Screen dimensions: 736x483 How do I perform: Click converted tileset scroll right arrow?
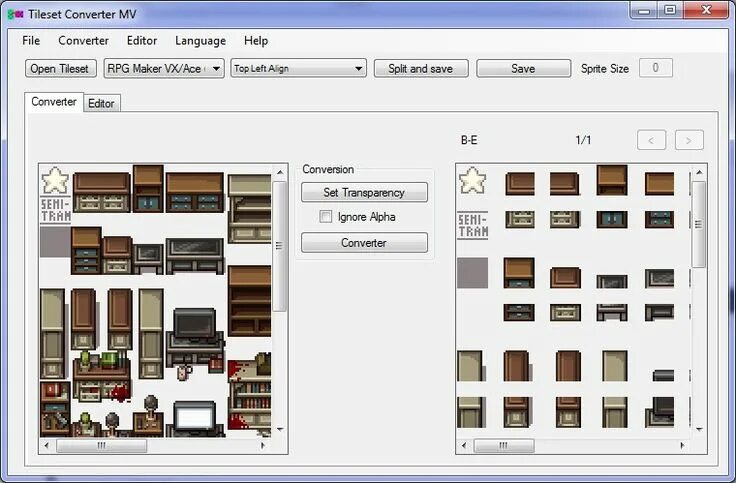(682, 445)
